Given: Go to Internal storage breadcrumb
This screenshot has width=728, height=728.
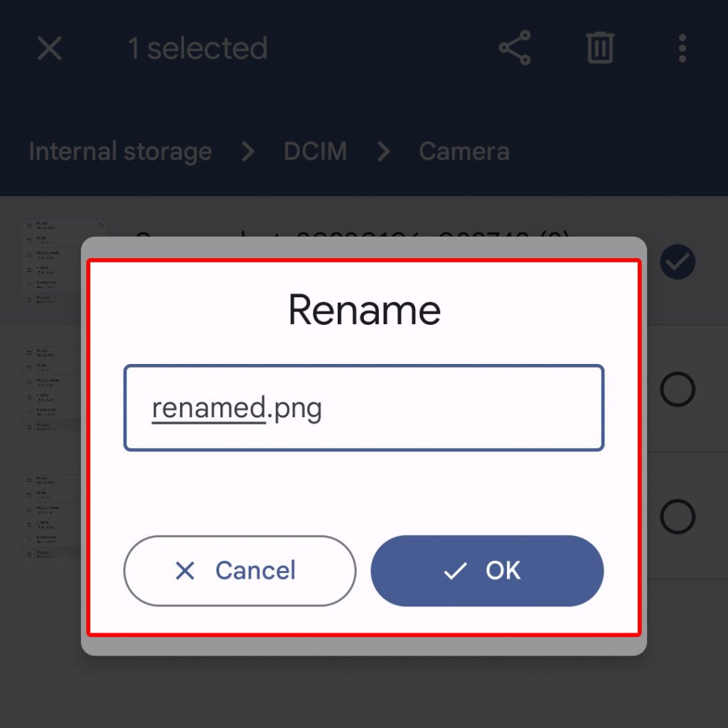Looking at the screenshot, I should point(120,151).
